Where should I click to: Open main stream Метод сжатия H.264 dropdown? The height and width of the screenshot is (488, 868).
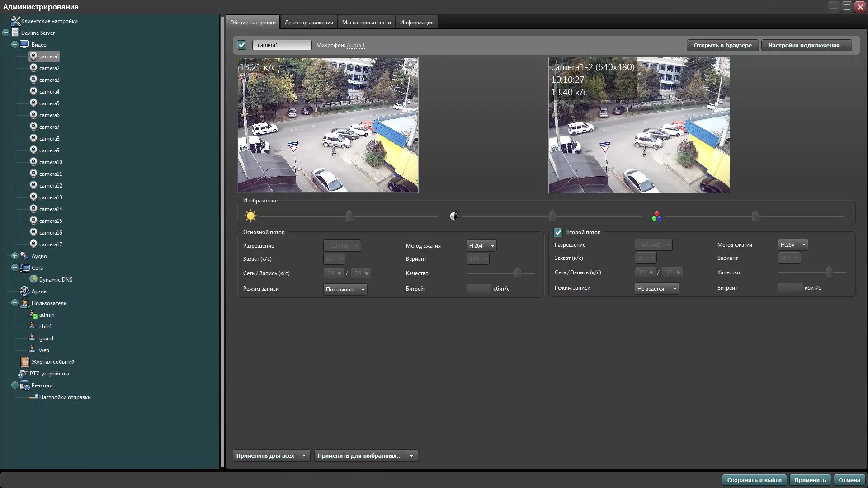tap(481, 245)
